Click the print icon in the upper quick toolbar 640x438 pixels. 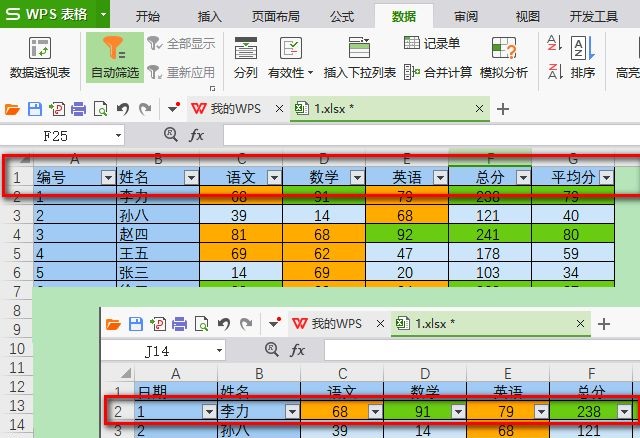(79, 109)
